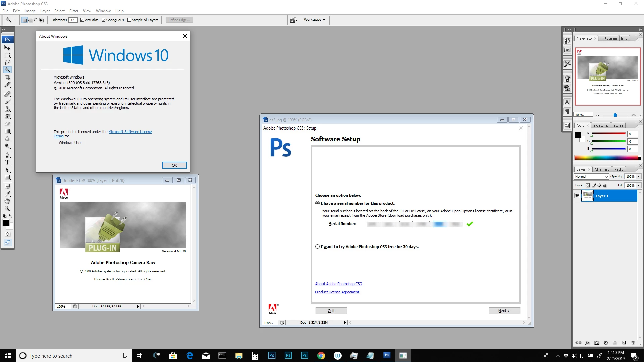Click the Next > button

click(504, 311)
